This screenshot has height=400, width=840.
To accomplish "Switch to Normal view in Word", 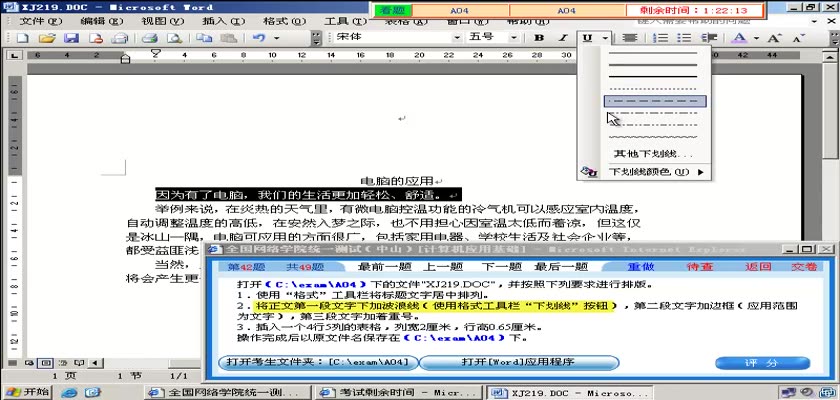I will (12, 363).
